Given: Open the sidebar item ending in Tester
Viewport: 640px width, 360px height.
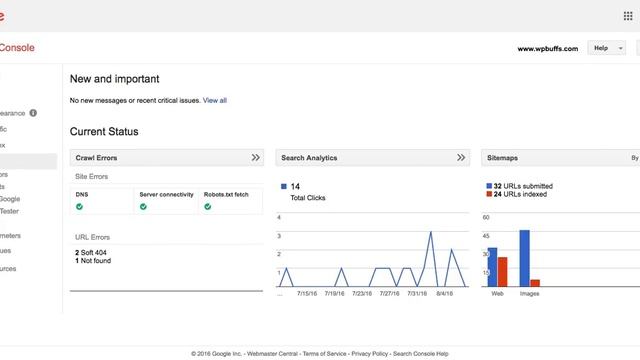Looking at the screenshot, I should tap(9, 211).
